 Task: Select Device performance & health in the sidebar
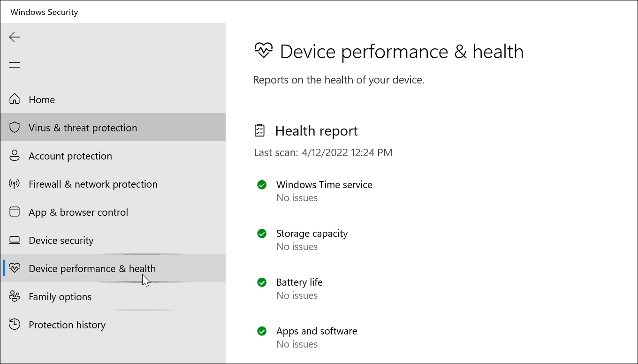(92, 268)
